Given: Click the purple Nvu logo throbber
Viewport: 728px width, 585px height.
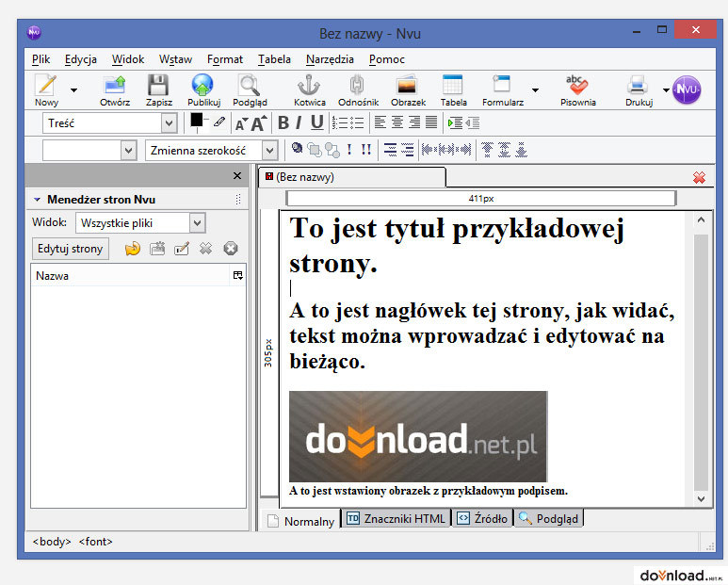Looking at the screenshot, I should (x=687, y=89).
